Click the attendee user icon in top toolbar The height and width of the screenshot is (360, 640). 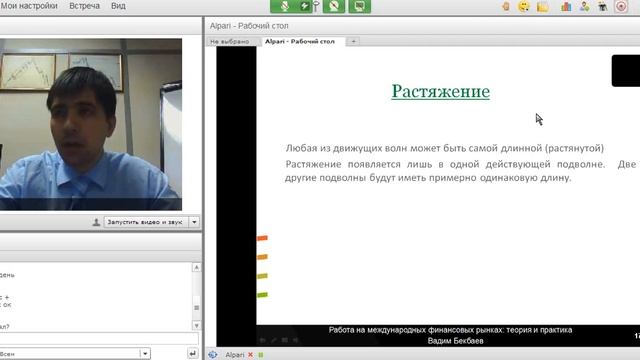(x=584, y=6)
